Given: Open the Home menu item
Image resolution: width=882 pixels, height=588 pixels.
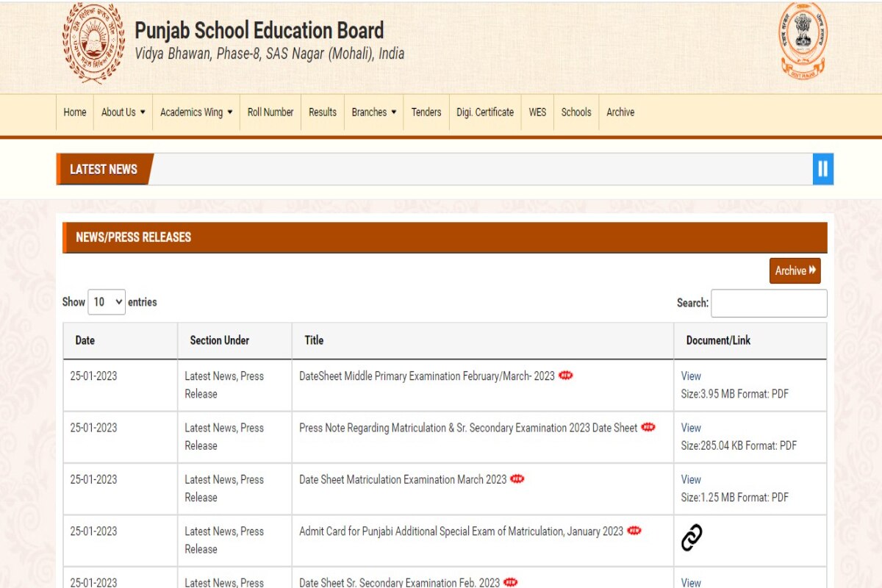Looking at the screenshot, I should 74,112.
